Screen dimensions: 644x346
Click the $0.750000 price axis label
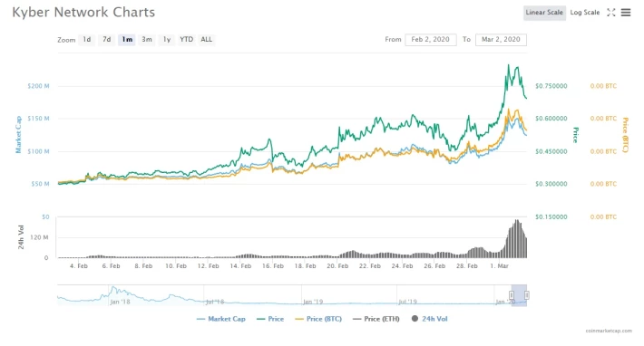click(x=551, y=86)
